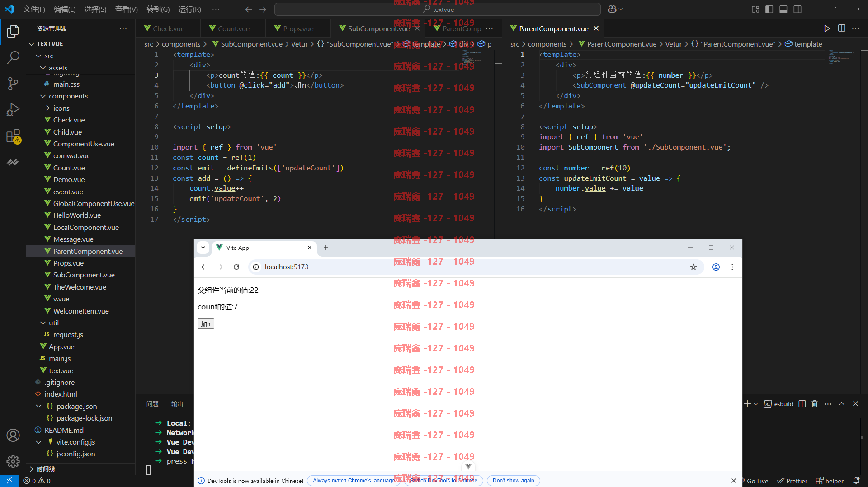This screenshot has height=487, width=868.
Task: Open the 运行(R) menu
Action: pos(190,9)
